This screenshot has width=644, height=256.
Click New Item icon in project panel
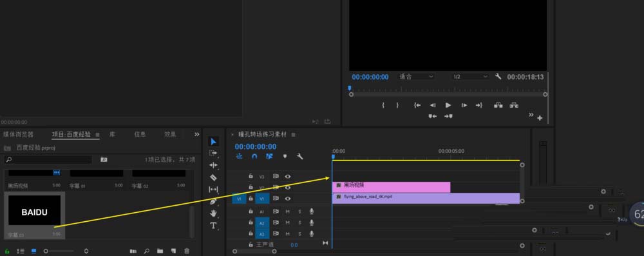coord(173,251)
